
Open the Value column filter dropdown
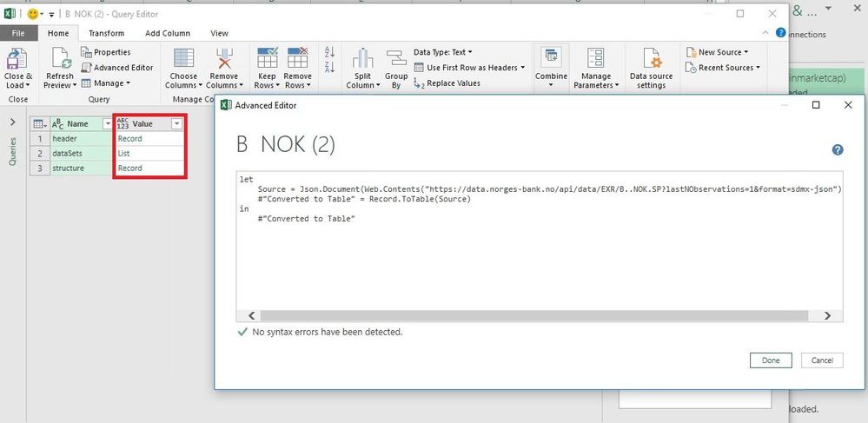[176, 124]
